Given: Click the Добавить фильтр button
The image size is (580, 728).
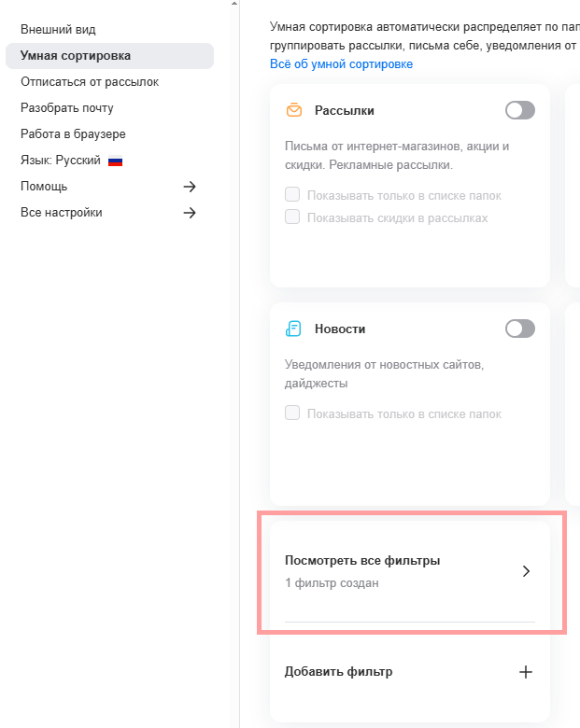Looking at the screenshot, I should [338, 672].
